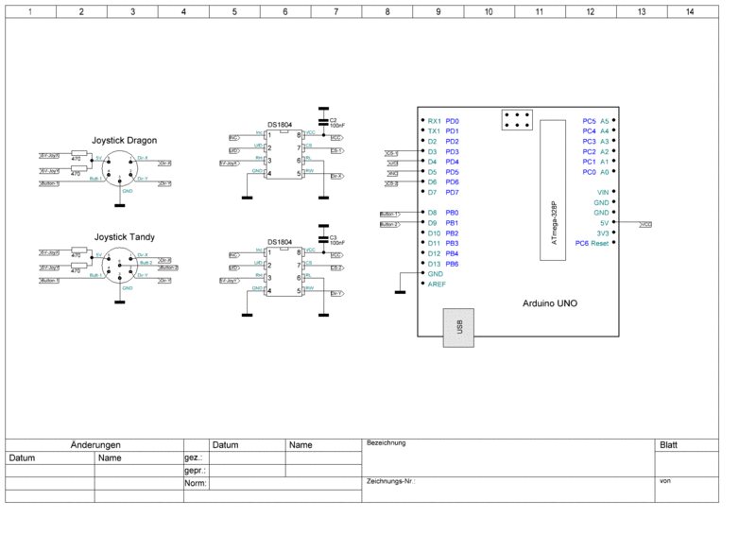
Task: Click the Button-2 flag on Joystick Tandy
Action: (x=168, y=267)
